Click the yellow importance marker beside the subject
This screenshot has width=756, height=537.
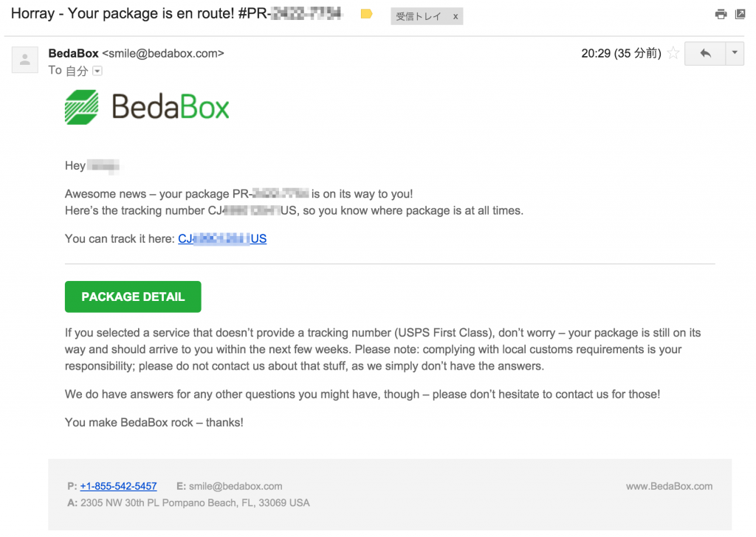[x=366, y=13]
